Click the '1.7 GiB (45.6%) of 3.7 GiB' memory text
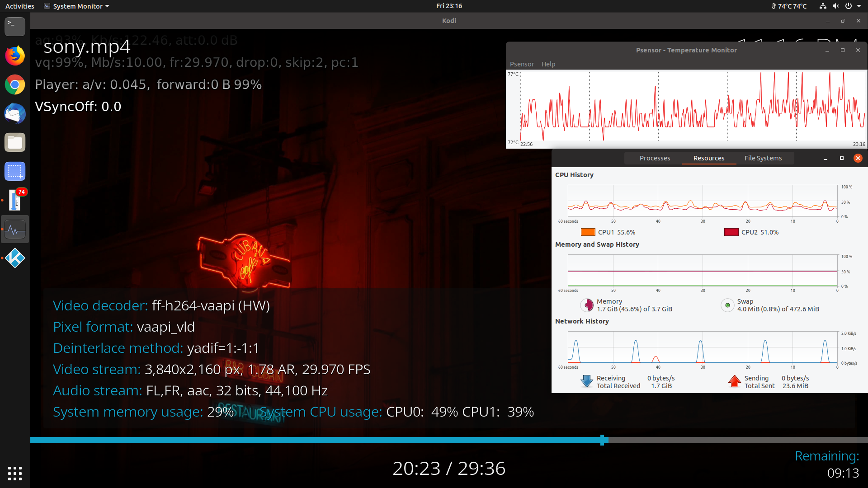Image resolution: width=868 pixels, height=488 pixels. coord(634,309)
